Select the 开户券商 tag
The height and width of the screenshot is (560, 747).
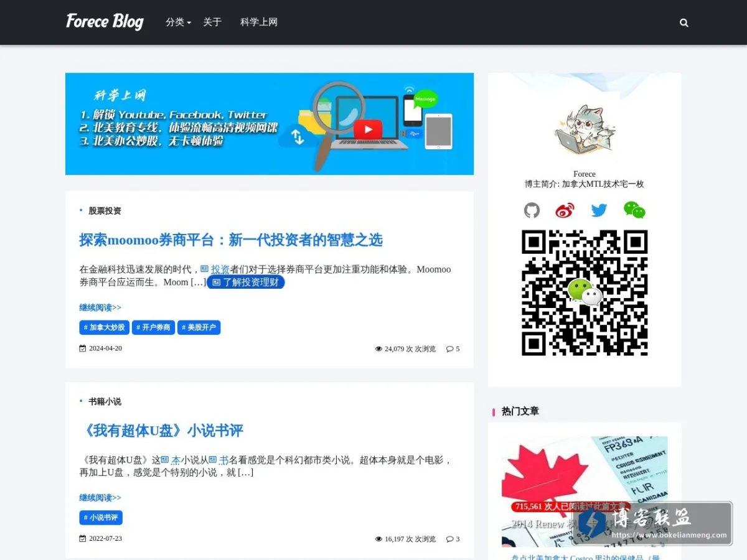153,327
